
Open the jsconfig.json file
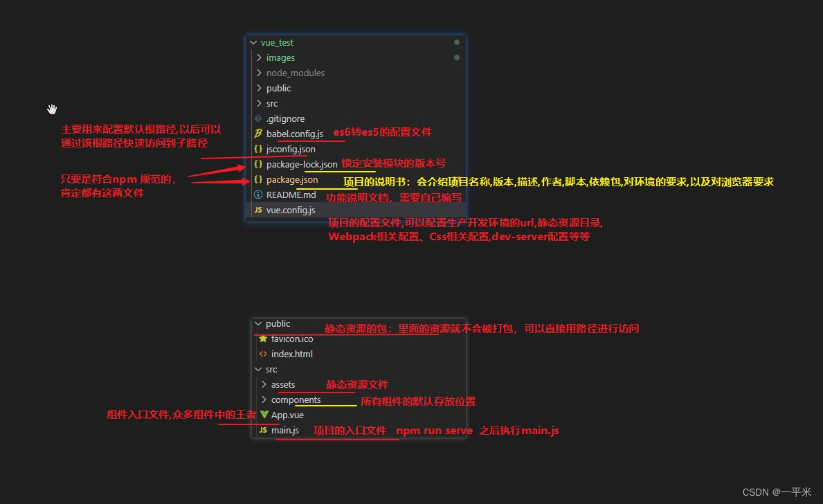click(291, 149)
